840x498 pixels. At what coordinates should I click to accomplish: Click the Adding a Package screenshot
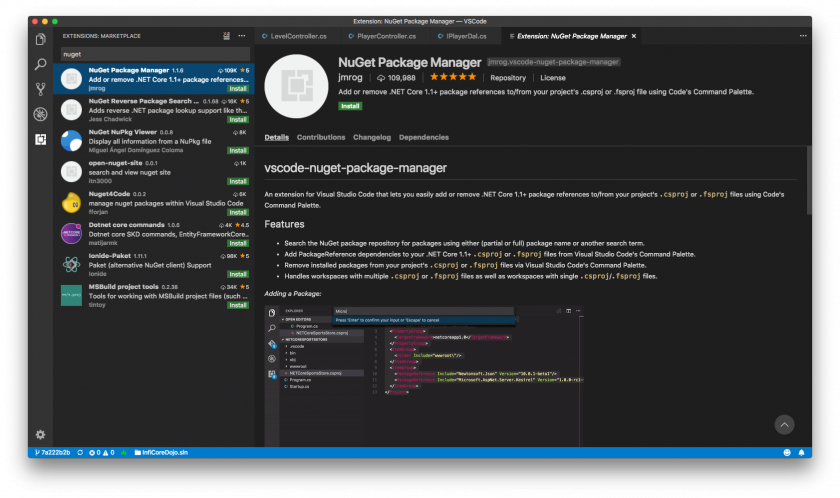[423, 376]
